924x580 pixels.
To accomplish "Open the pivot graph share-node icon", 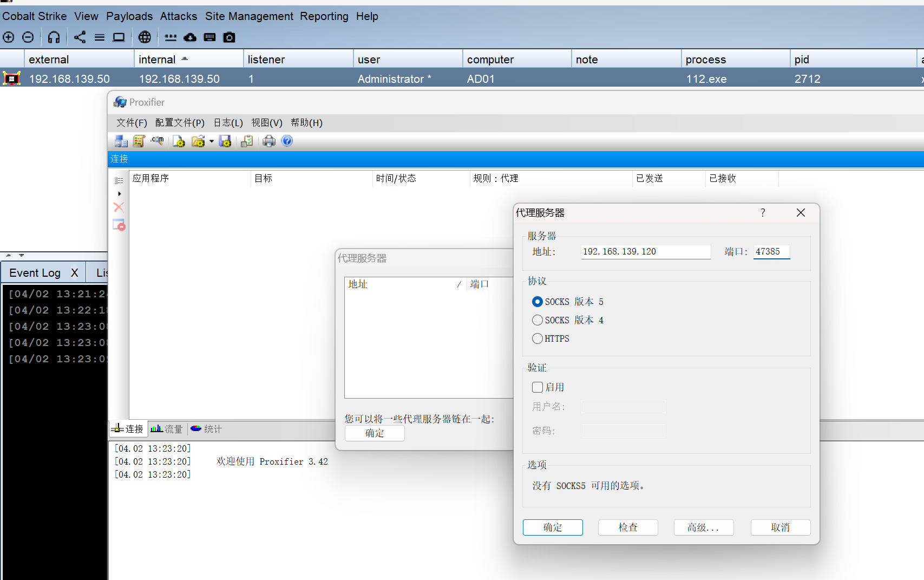I will point(80,37).
